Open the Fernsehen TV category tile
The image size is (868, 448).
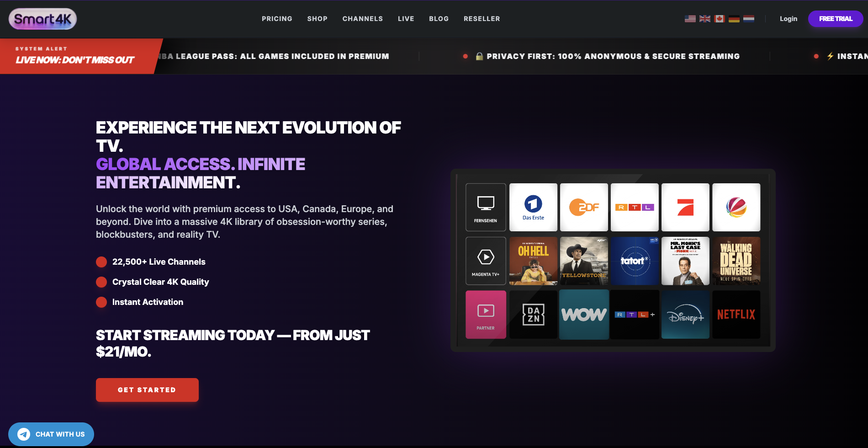486,207
